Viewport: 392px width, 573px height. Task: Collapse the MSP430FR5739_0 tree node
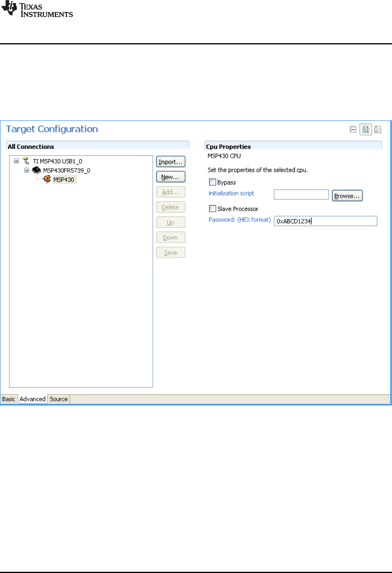(x=26, y=170)
